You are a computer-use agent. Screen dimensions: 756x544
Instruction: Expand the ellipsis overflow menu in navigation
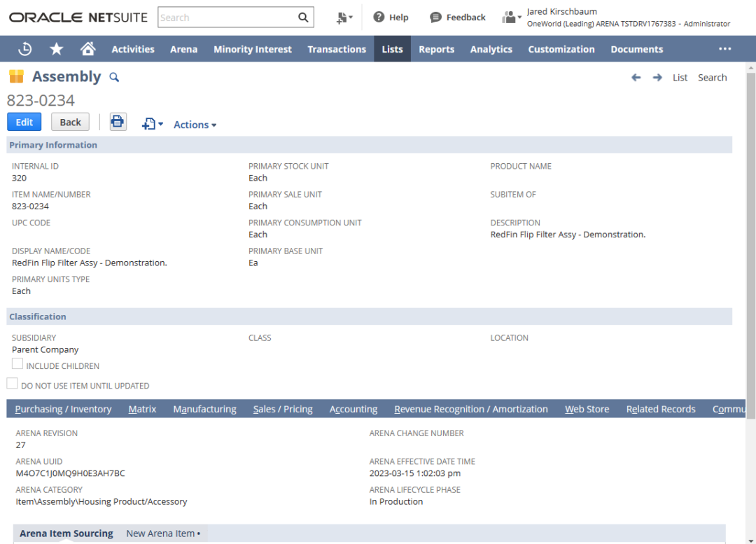click(725, 48)
